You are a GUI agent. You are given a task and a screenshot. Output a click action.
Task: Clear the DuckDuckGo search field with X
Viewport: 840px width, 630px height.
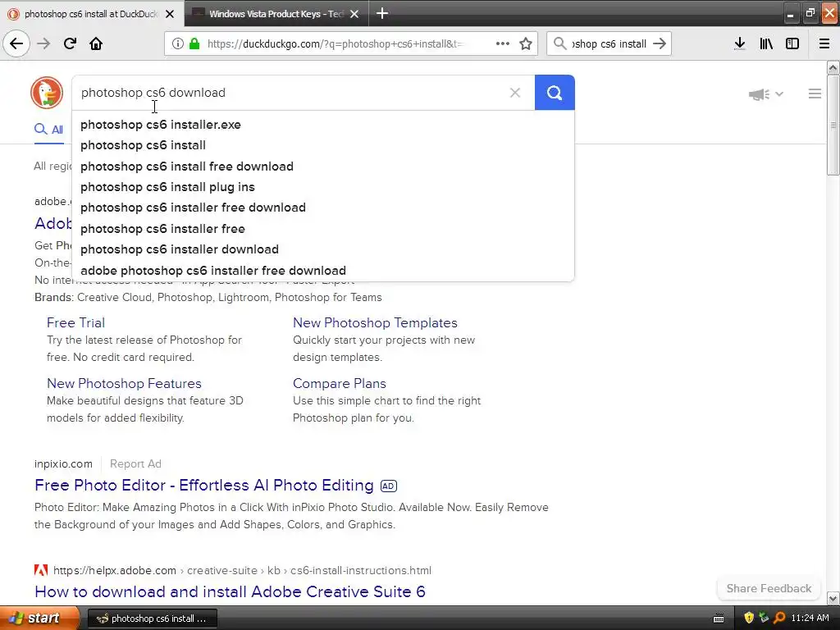click(x=515, y=93)
